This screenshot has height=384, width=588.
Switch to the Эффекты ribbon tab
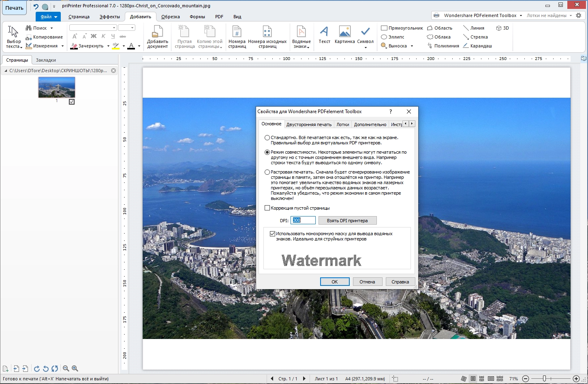[x=109, y=17]
